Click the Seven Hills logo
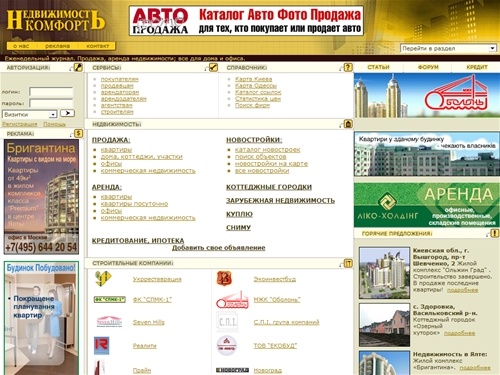Image resolution: width=500 pixels, height=375 pixels. pyautogui.click(x=109, y=322)
